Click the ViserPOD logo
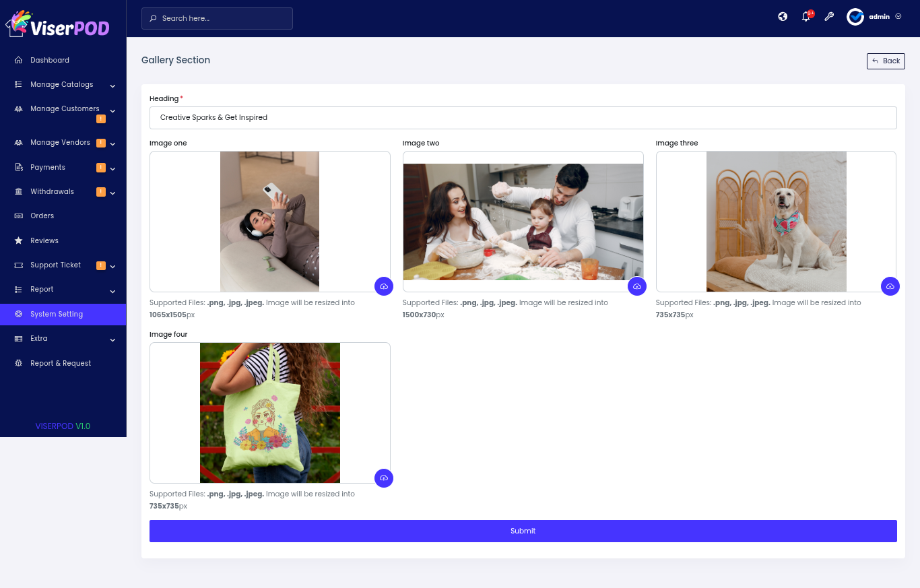The image size is (920, 588). pos(58,24)
